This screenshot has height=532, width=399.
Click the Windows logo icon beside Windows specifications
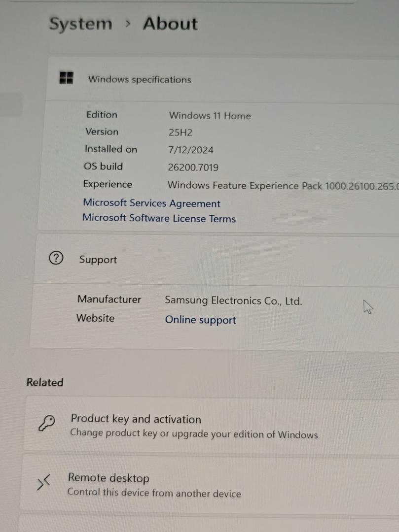click(67, 78)
